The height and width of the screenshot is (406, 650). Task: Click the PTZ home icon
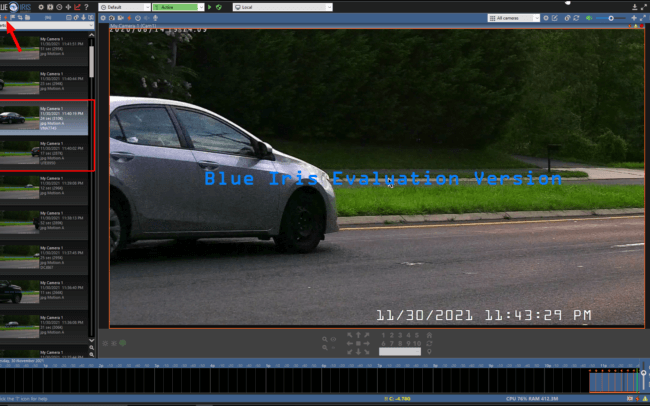tap(429, 335)
